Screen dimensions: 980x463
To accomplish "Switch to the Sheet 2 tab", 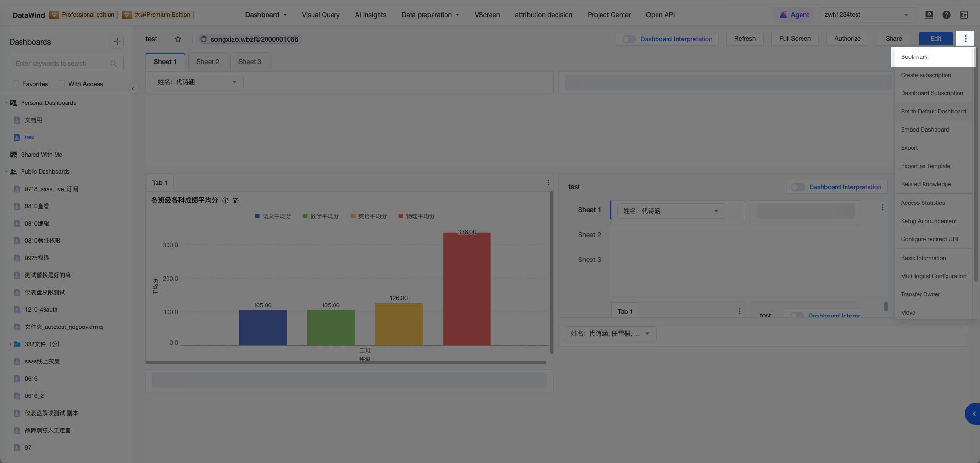I will (208, 62).
